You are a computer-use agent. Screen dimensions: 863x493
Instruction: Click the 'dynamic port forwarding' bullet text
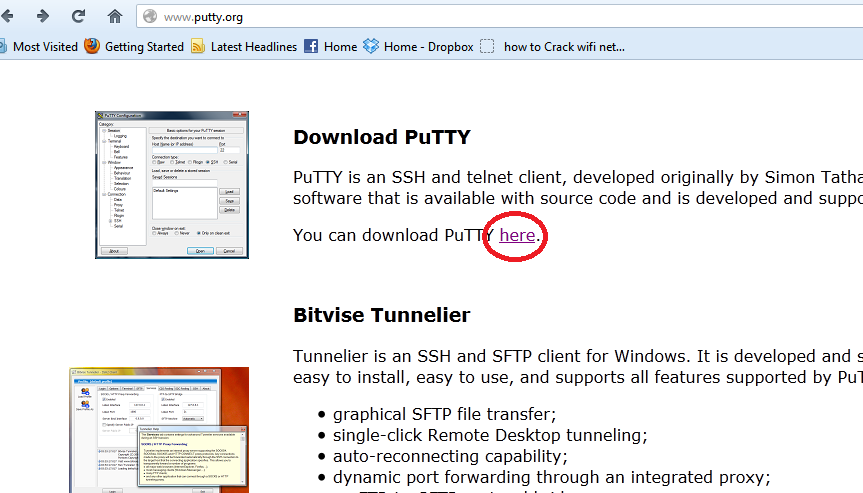coord(551,476)
